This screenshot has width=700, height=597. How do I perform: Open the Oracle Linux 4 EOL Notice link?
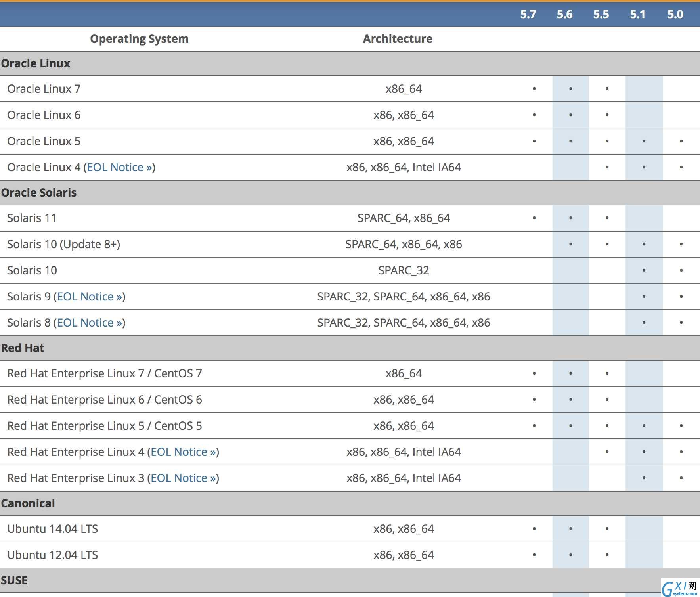click(120, 167)
